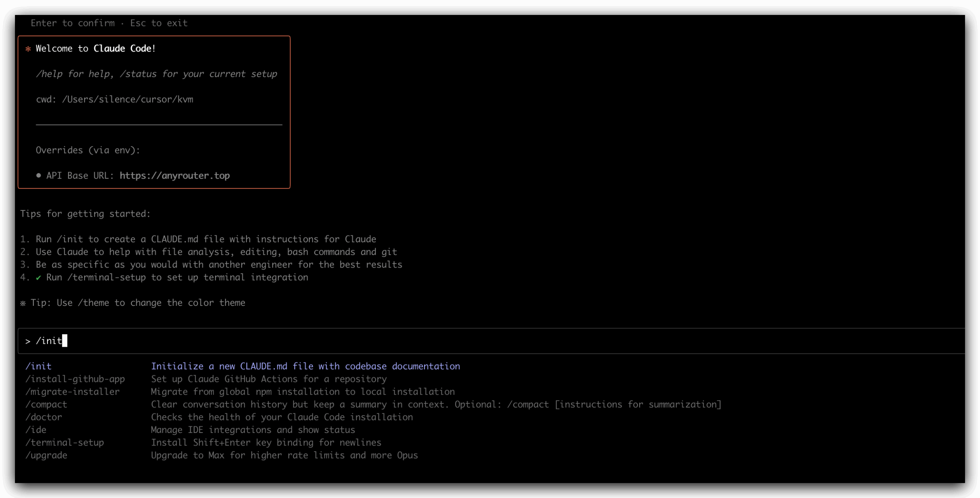Click the cwd path /Users/silence/cursor/kvm
The image size is (980, 498).
coord(127,100)
